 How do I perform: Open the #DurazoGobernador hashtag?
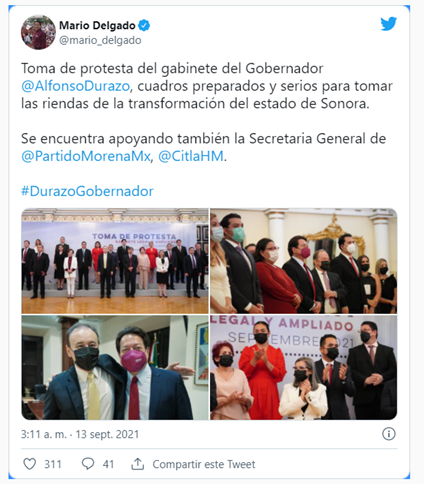(87, 191)
